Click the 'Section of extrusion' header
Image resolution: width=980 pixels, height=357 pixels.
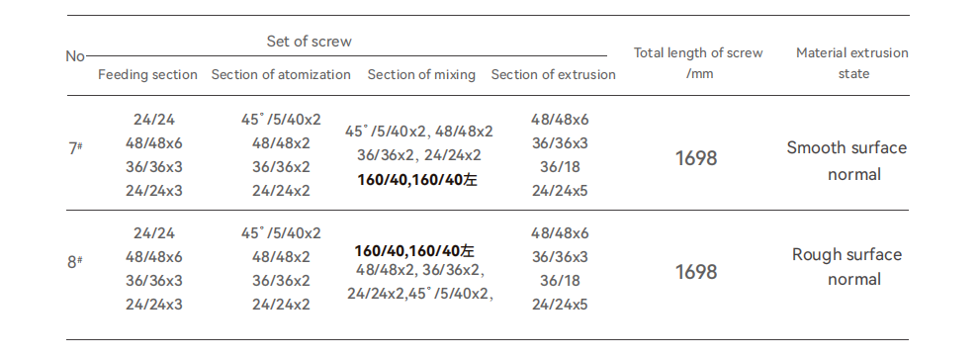tap(553, 74)
